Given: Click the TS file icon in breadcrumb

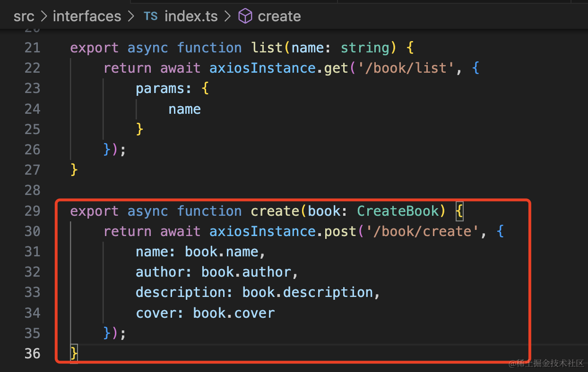Looking at the screenshot, I should click(151, 17).
